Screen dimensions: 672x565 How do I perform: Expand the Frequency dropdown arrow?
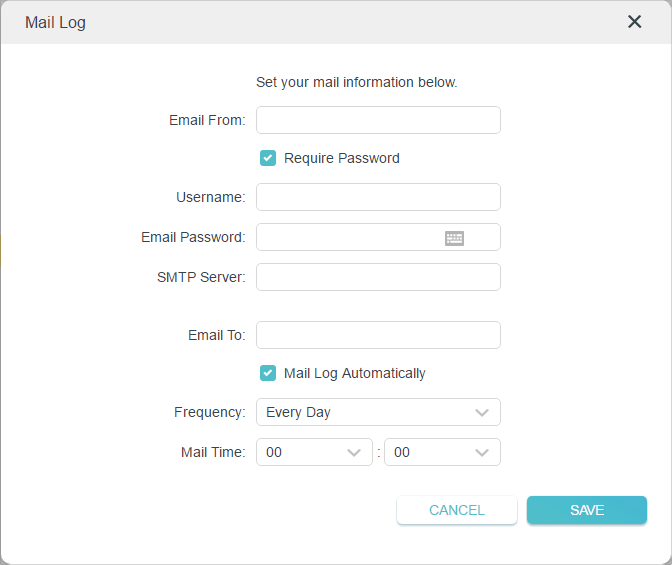tap(482, 412)
